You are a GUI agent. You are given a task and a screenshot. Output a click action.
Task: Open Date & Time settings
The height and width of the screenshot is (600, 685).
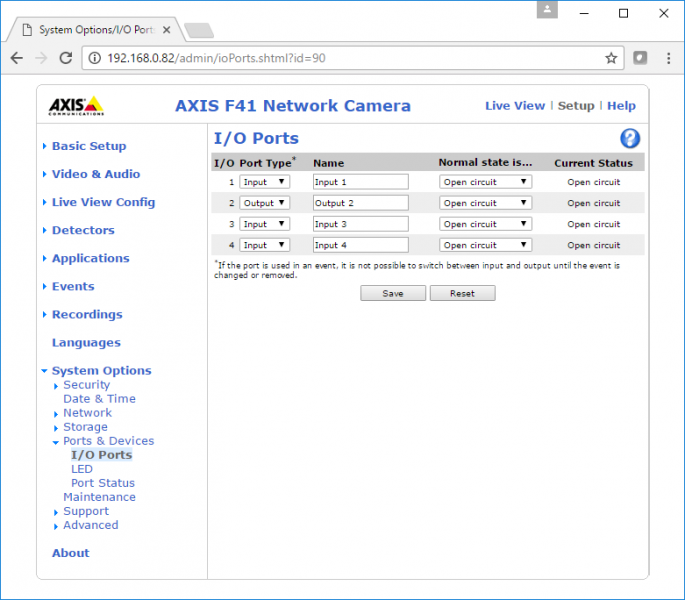(x=99, y=399)
